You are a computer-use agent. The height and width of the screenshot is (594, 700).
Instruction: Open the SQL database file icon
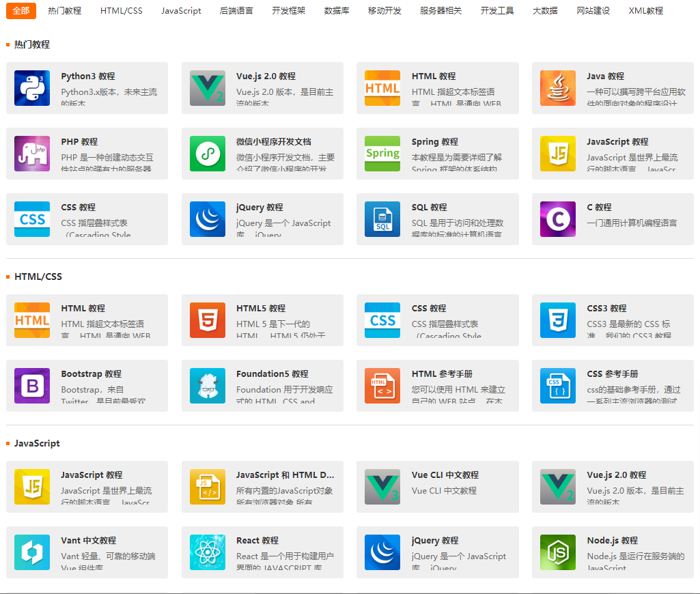tap(382, 219)
